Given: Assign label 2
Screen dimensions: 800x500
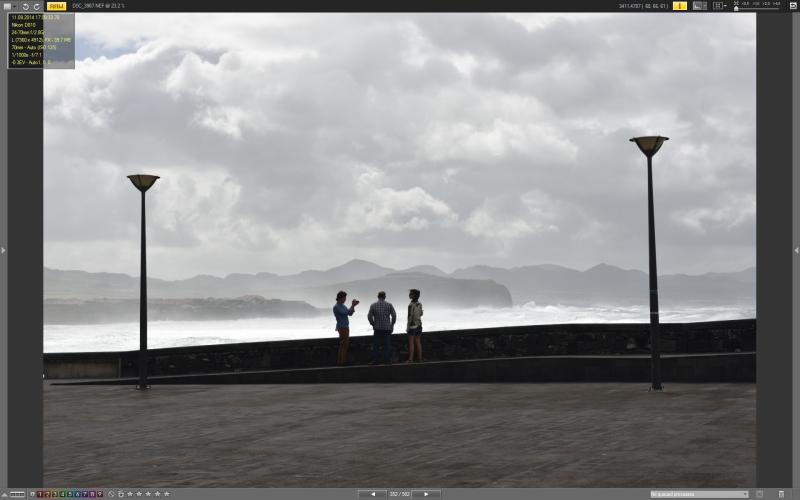Looking at the screenshot, I should (x=47, y=494).
